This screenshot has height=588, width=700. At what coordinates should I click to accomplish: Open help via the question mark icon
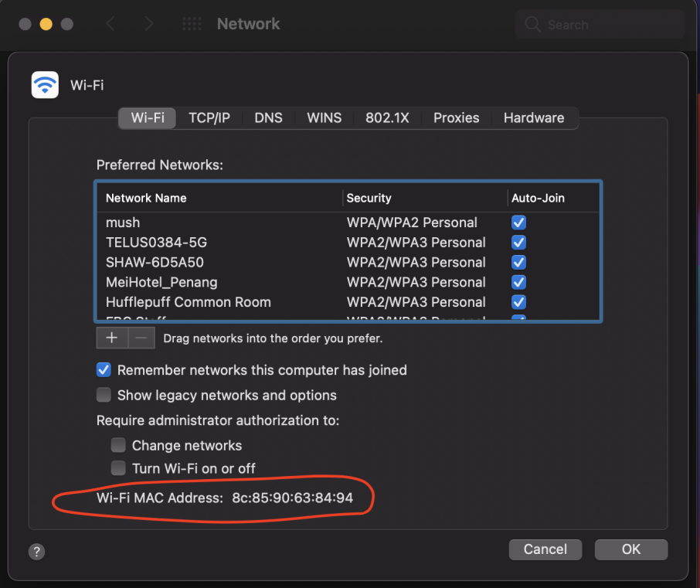coord(36,552)
